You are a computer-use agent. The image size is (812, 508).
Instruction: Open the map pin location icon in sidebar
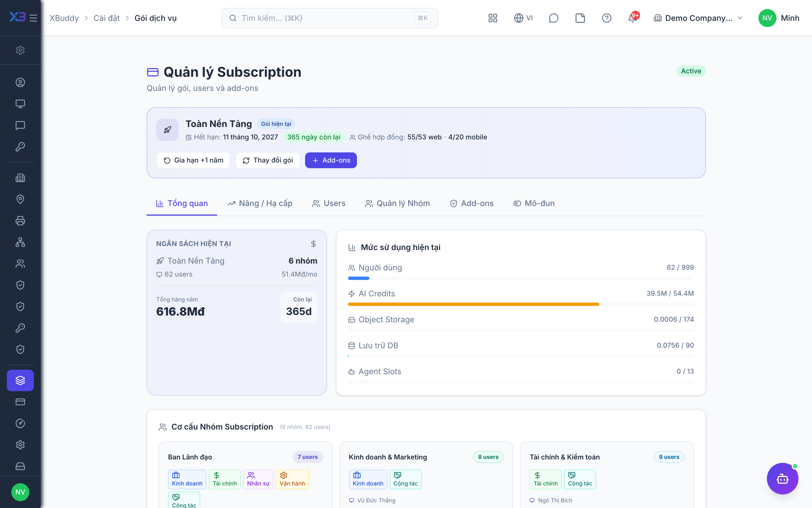coord(20,199)
